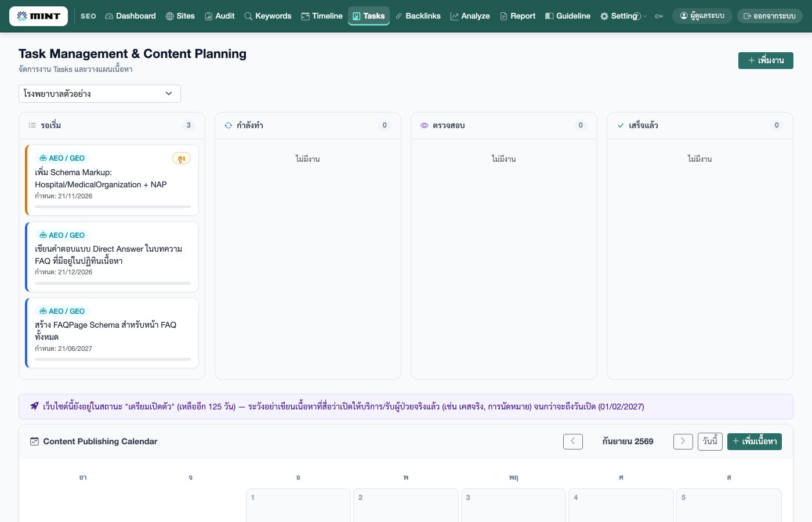Click the MINT logo
812x522 pixels.
(38, 16)
